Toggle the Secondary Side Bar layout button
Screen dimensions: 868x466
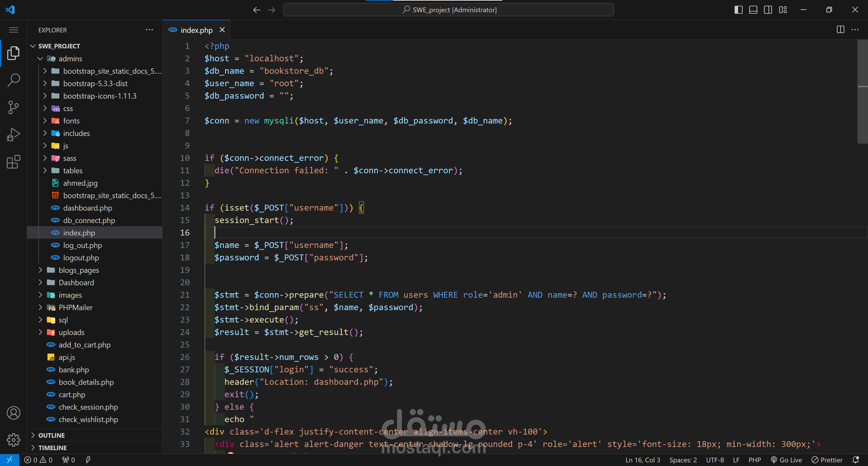[768, 10]
